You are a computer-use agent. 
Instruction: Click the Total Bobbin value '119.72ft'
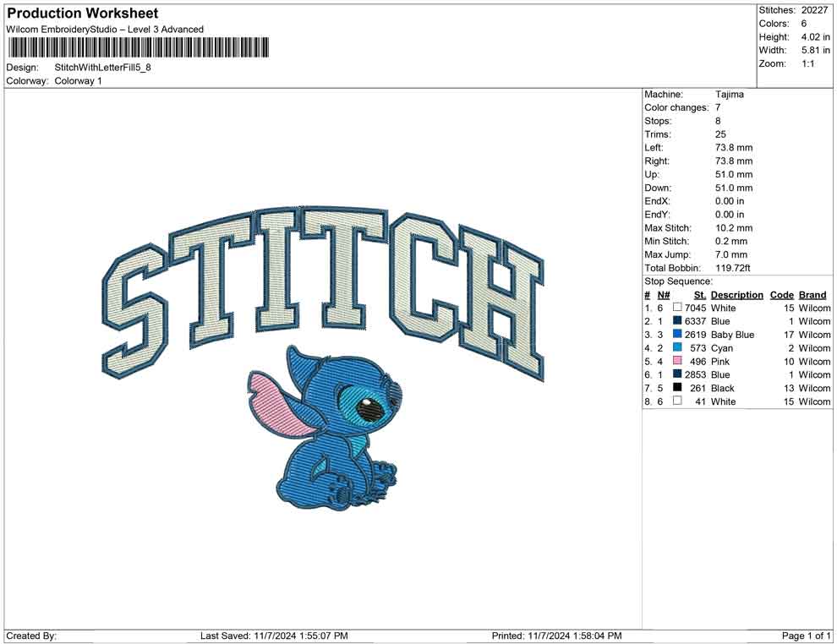point(732,268)
